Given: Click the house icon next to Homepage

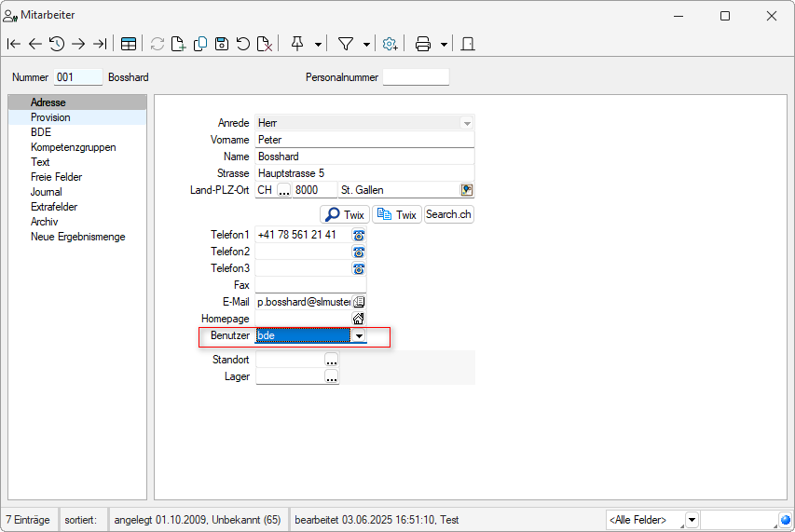Looking at the screenshot, I should click(359, 319).
